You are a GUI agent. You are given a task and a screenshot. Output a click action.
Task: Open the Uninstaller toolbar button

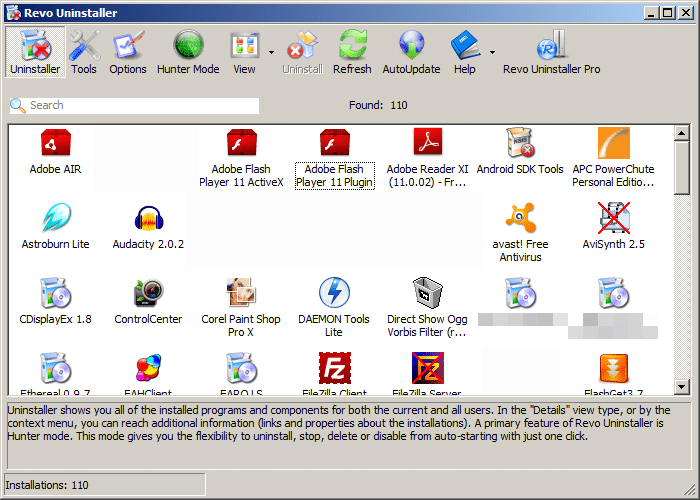pyautogui.click(x=35, y=52)
